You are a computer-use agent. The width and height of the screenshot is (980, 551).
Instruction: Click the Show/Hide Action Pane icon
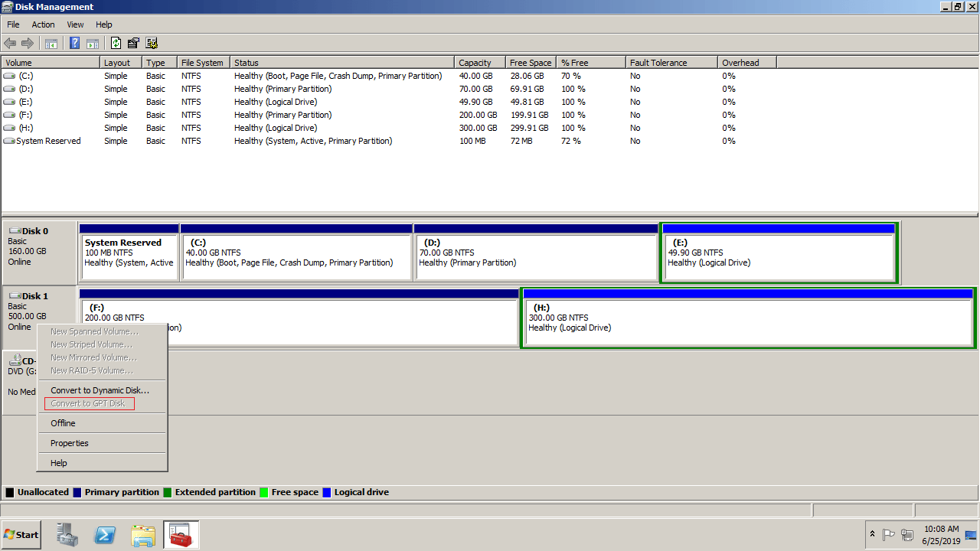pyautogui.click(x=93, y=44)
